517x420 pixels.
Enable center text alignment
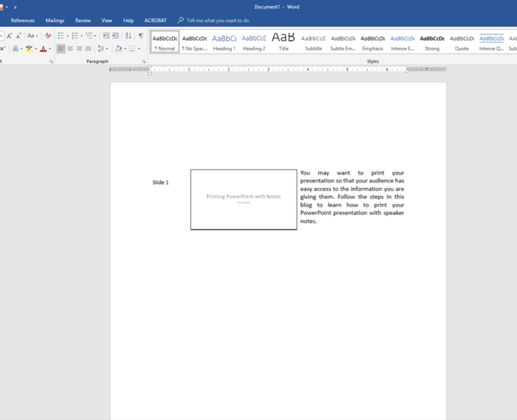point(70,48)
